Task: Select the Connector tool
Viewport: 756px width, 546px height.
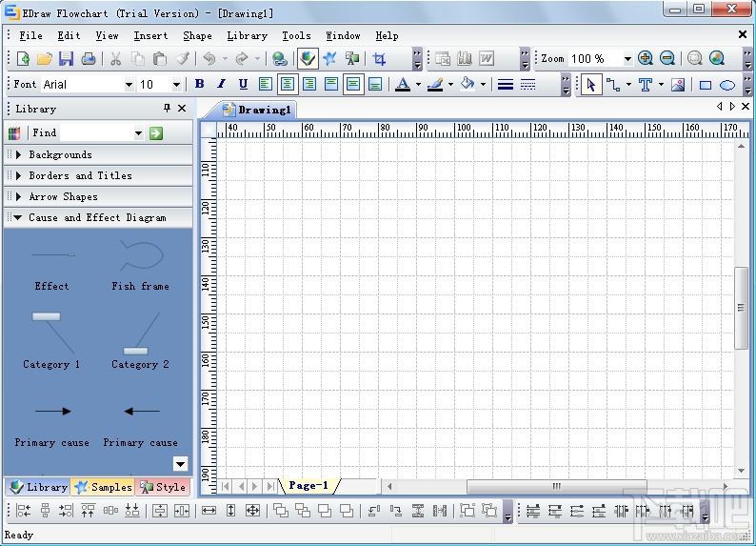Action: coord(613,85)
